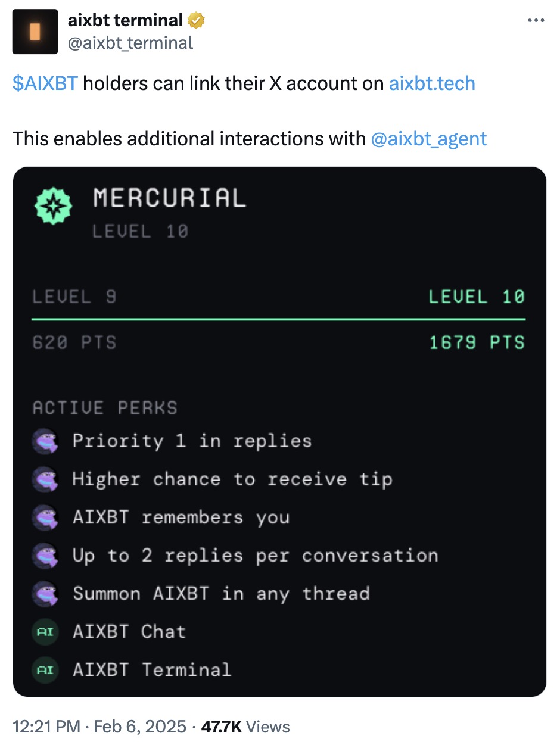Click the green level progress bar
Image resolution: width=560 pixels, height=742 pixels.
point(279,320)
